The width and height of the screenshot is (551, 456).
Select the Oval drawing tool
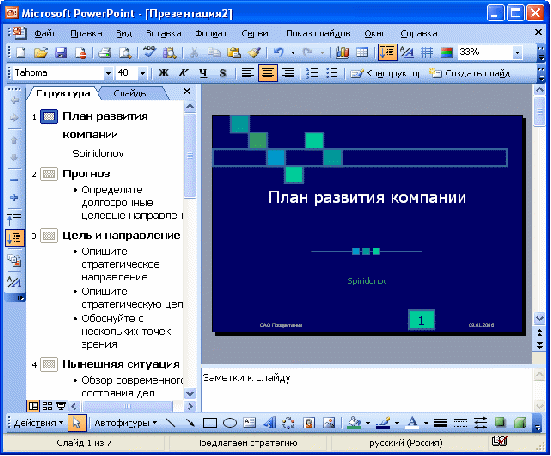click(x=230, y=423)
